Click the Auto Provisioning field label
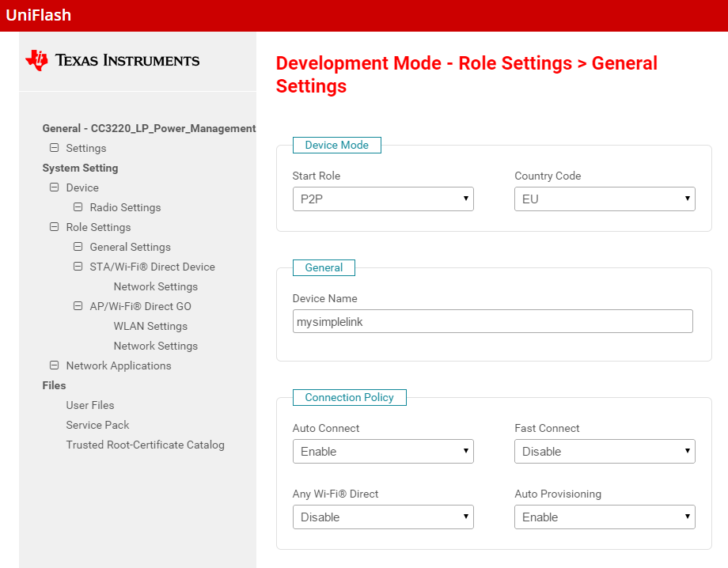Viewport: 728px width, 568px height. 558,494
